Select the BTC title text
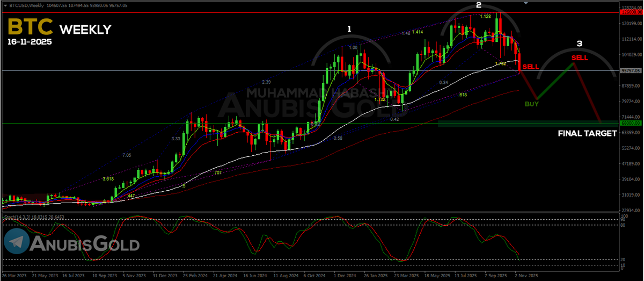 click(31, 27)
